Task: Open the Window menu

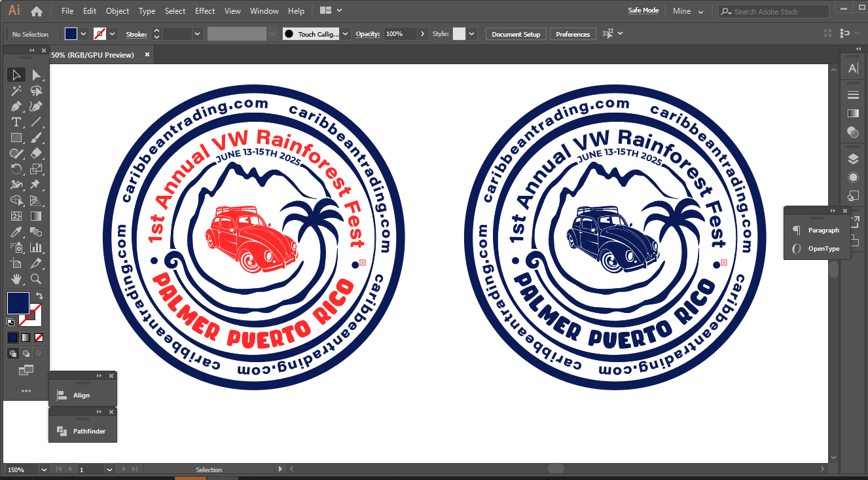Action: (264, 11)
